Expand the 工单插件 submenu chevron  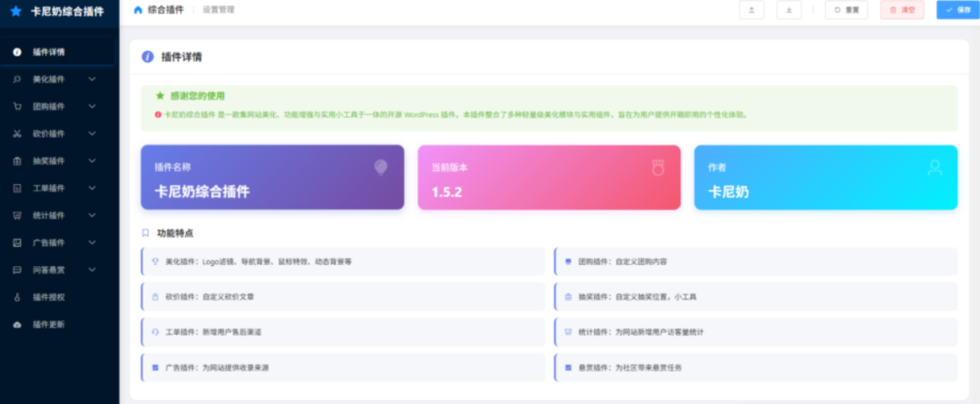tap(92, 188)
